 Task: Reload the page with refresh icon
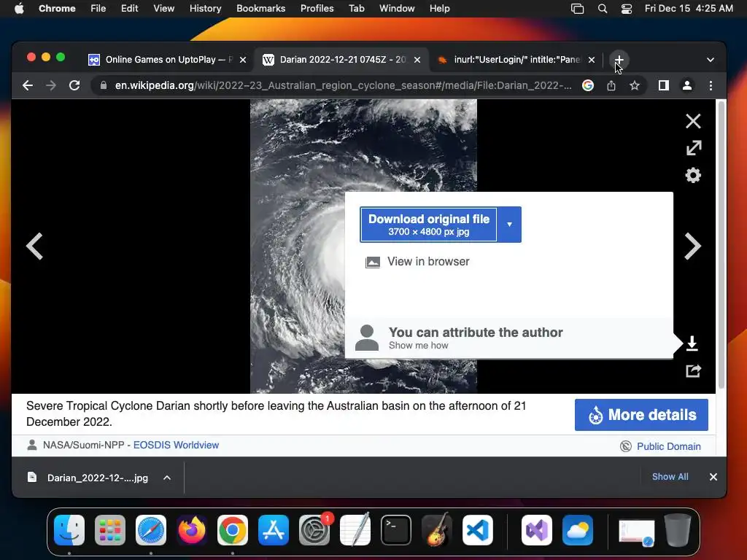(74, 86)
